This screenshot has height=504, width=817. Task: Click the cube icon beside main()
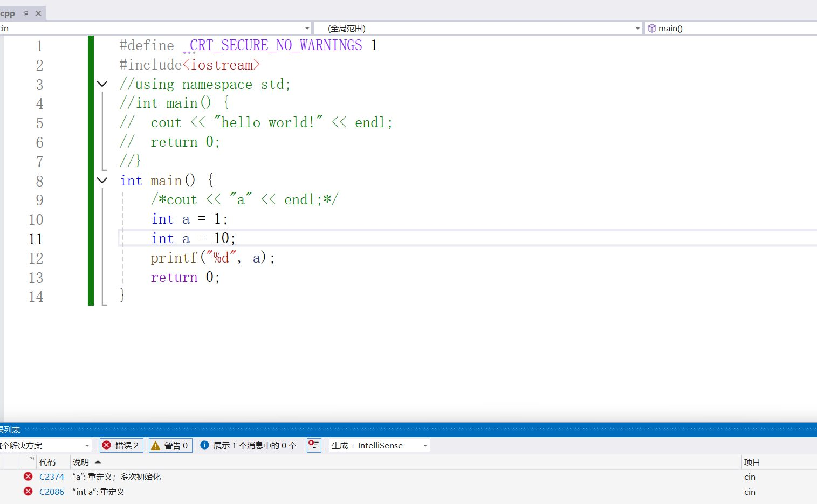point(651,29)
